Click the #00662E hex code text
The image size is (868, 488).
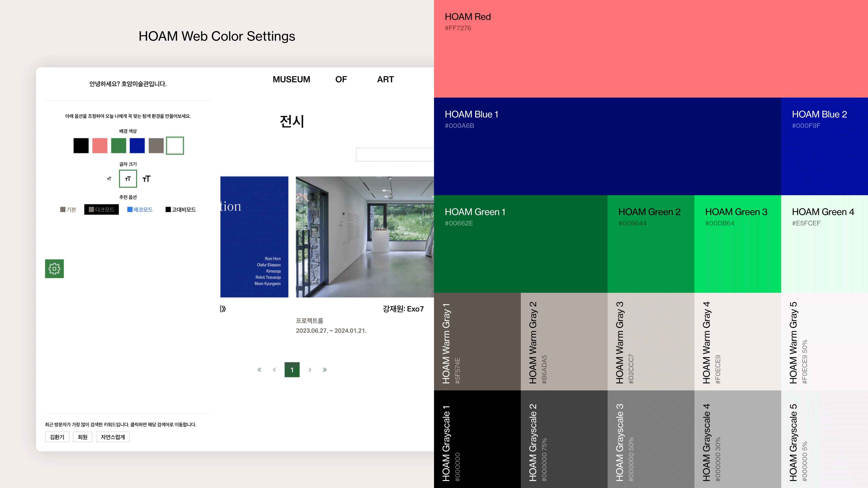459,223
